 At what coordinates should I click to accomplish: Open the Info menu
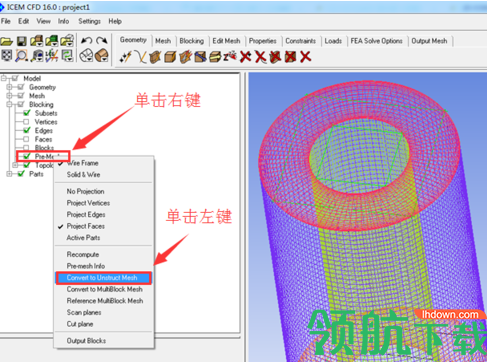(63, 21)
